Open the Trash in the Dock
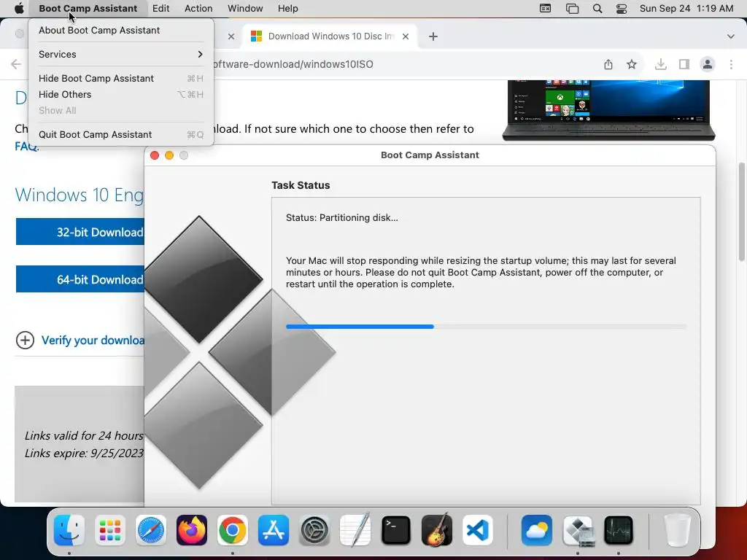 tap(677, 530)
